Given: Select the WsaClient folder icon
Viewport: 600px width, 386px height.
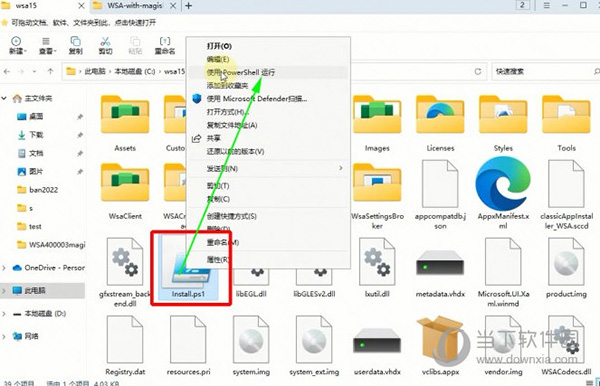Looking at the screenshot, I should (x=125, y=183).
